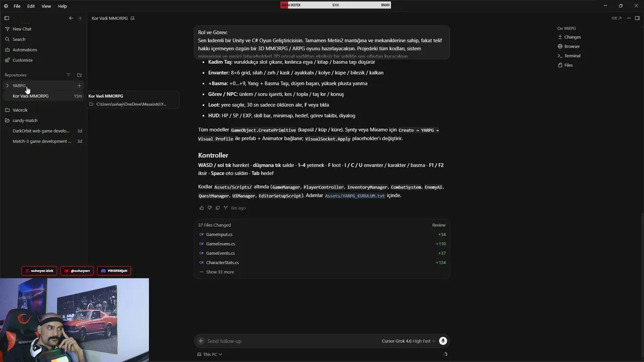Click the forward navigation arrow
The height and width of the screenshot is (362, 644).
[79, 18]
